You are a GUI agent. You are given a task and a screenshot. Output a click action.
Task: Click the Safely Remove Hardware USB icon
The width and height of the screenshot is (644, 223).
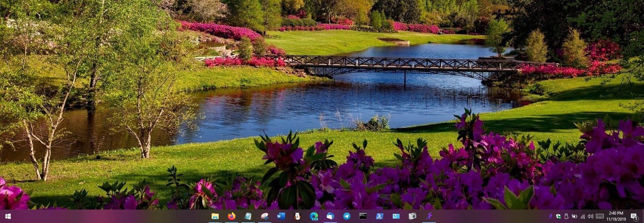[x=566, y=216]
